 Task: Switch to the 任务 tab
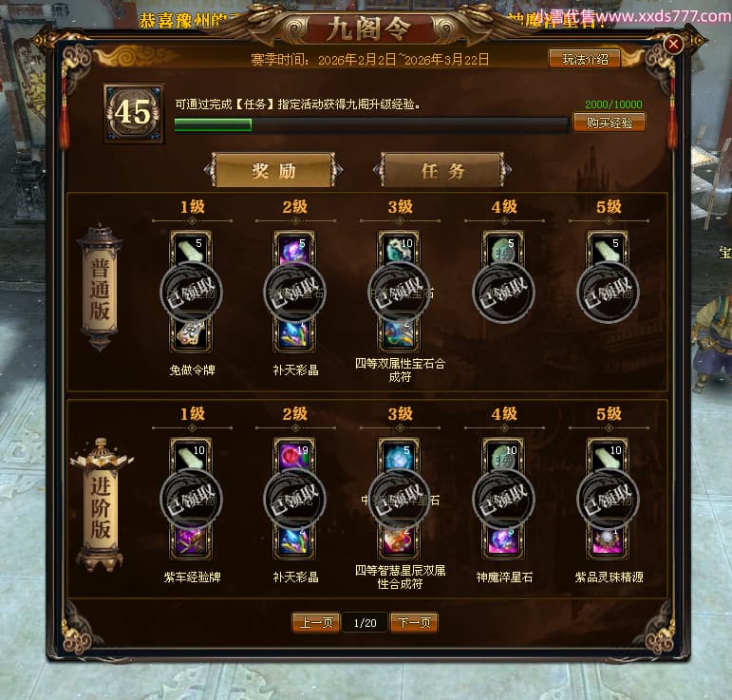[442, 170]
